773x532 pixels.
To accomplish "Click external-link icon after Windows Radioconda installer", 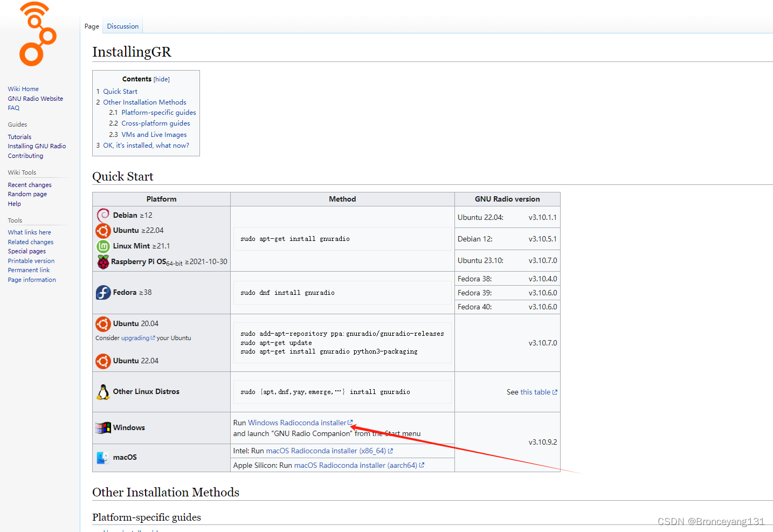I will click(350, 423).
